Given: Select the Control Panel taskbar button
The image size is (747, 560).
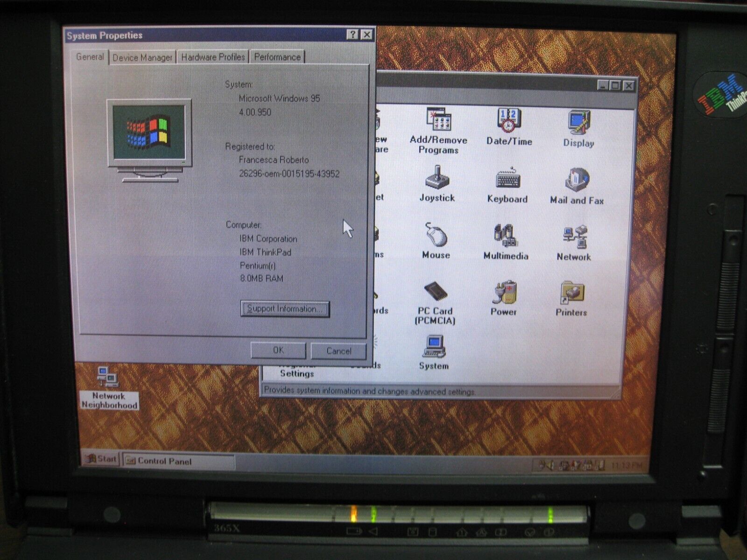Looking at the screenshot, I should [178, 461].
